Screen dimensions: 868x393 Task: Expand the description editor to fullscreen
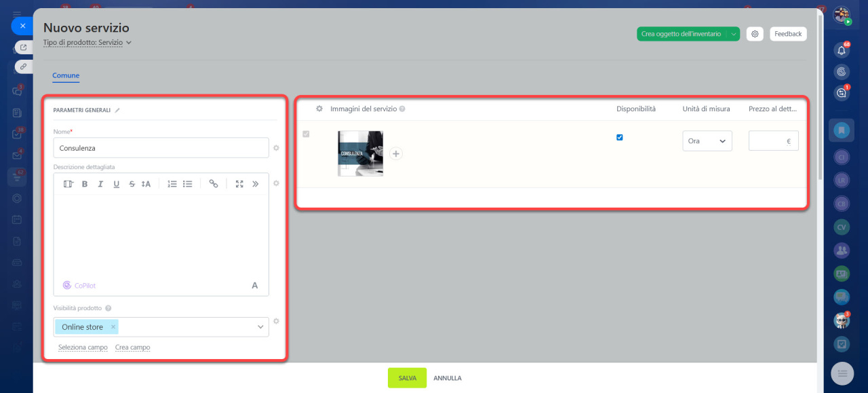(x=239, y=184)
